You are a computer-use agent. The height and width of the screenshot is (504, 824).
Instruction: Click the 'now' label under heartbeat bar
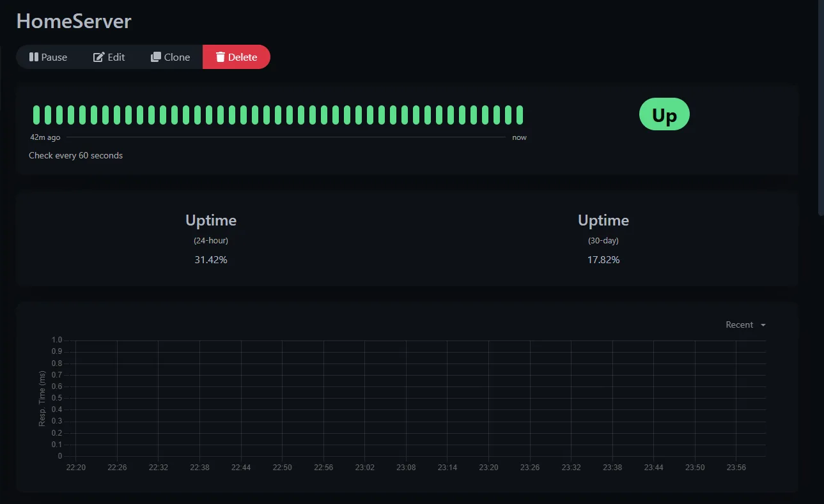[520, 137]
